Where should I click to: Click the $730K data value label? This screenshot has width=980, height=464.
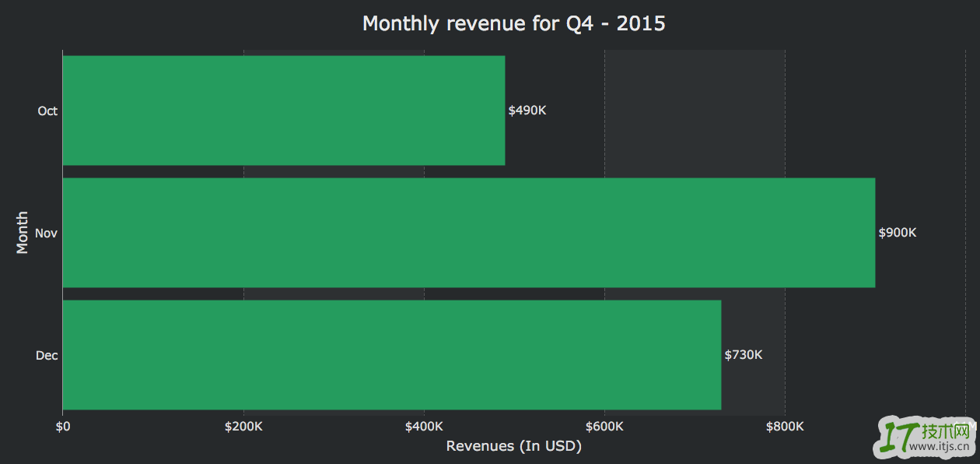pyautogui.click(x=744, y=355)
